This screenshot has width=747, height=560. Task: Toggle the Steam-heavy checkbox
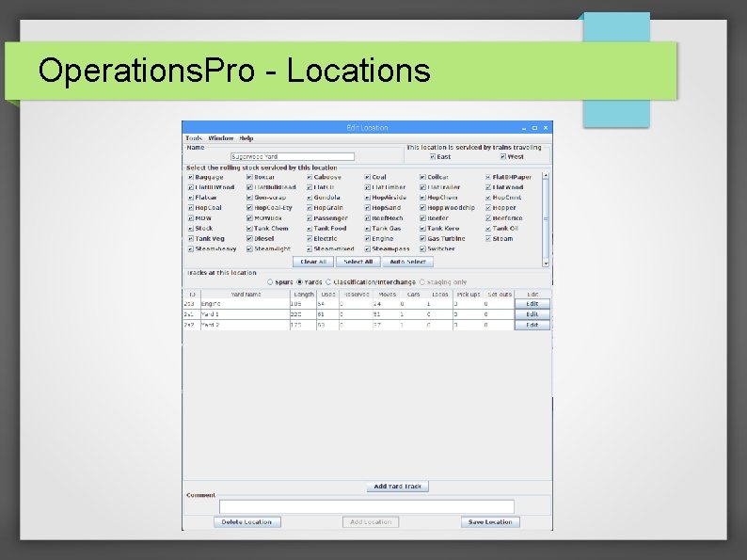pos(191,248)
